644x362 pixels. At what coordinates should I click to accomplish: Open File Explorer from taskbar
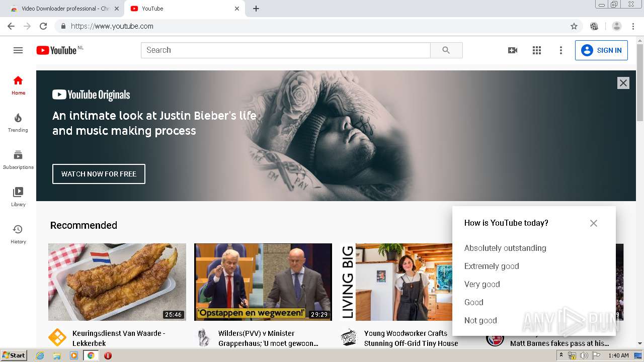tap(57, 355)
